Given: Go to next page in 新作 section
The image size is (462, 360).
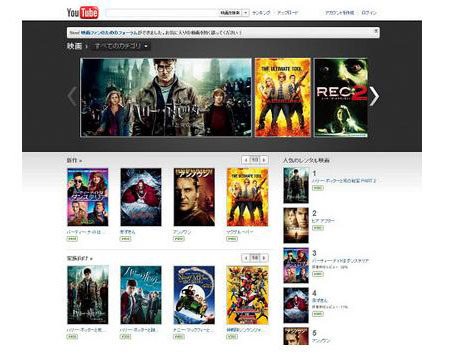Looking at the screenshot, I should [x=264, y=160].
